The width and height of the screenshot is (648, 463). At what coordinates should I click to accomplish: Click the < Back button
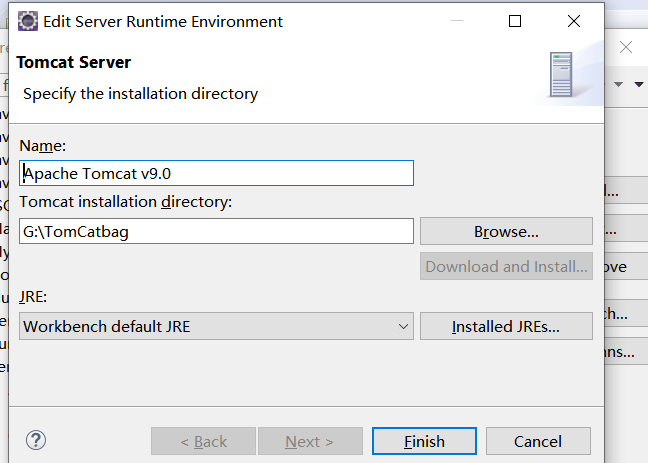[203, 441]
